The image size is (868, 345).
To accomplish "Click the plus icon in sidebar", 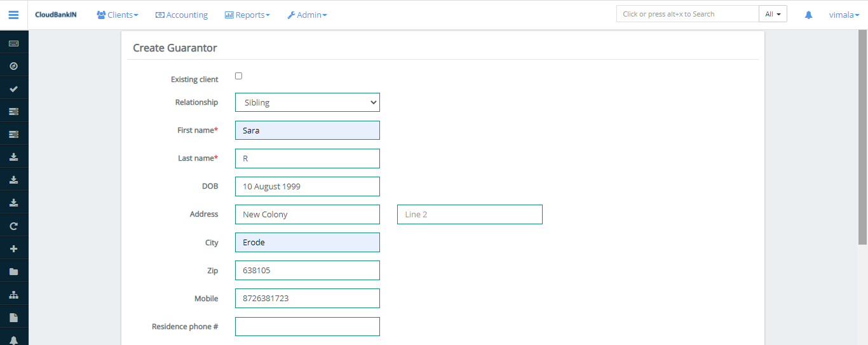I will pos(13,248).
